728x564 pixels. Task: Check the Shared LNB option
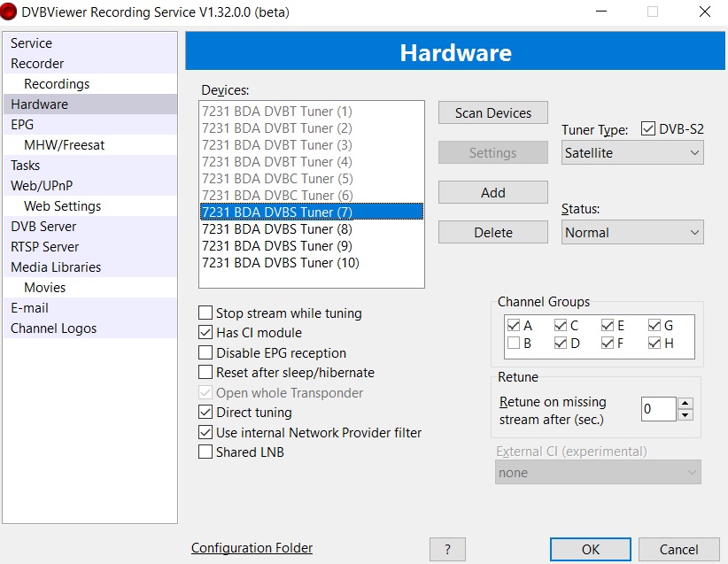pyautogui.click(x=205, y=452)
